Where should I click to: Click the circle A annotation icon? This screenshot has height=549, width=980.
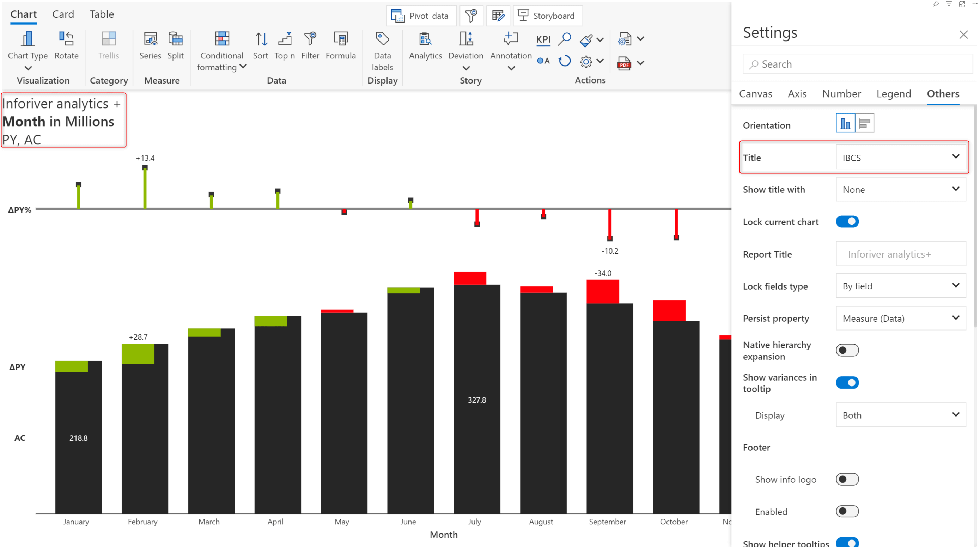tap(543, 61)
